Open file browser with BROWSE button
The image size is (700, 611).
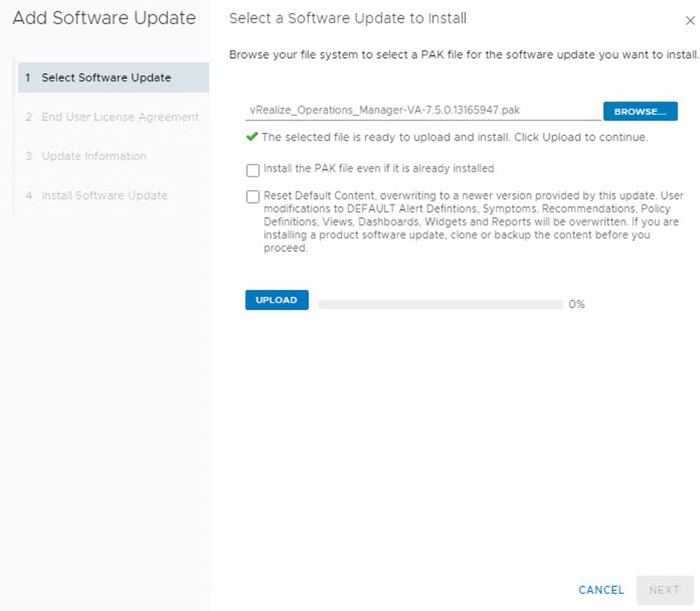[x=640, y=111]
